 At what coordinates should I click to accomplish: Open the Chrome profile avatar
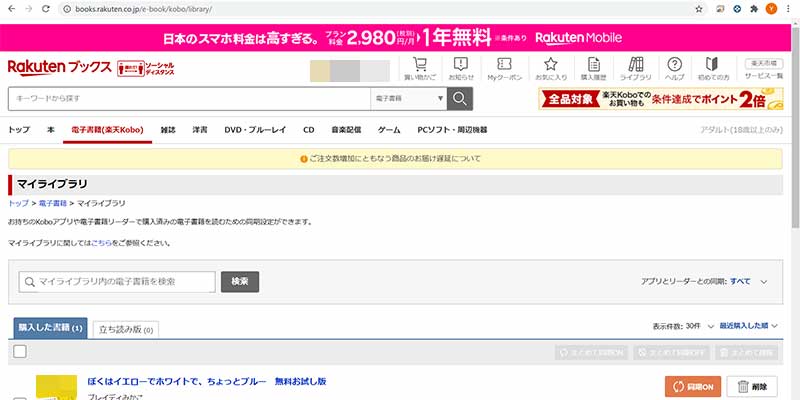tap(771, 9)
